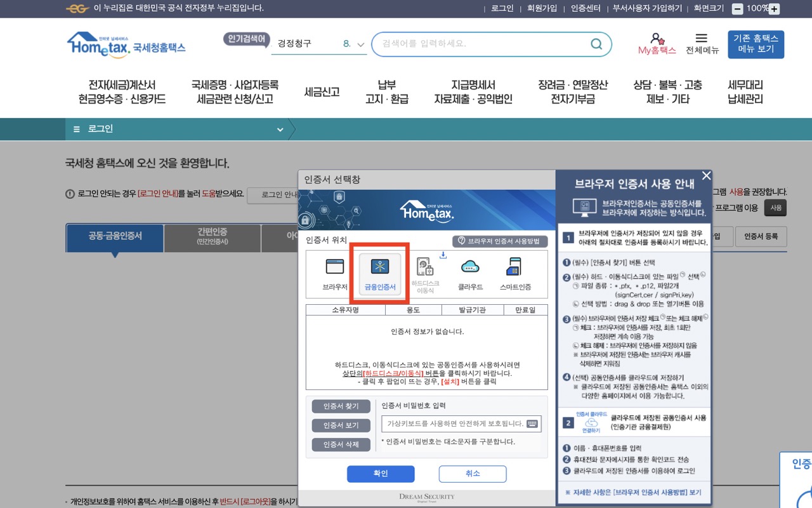Open the 국세증명·사업자등록 menu
Viewport: 812px width, 508px height.
click(235, 92)
